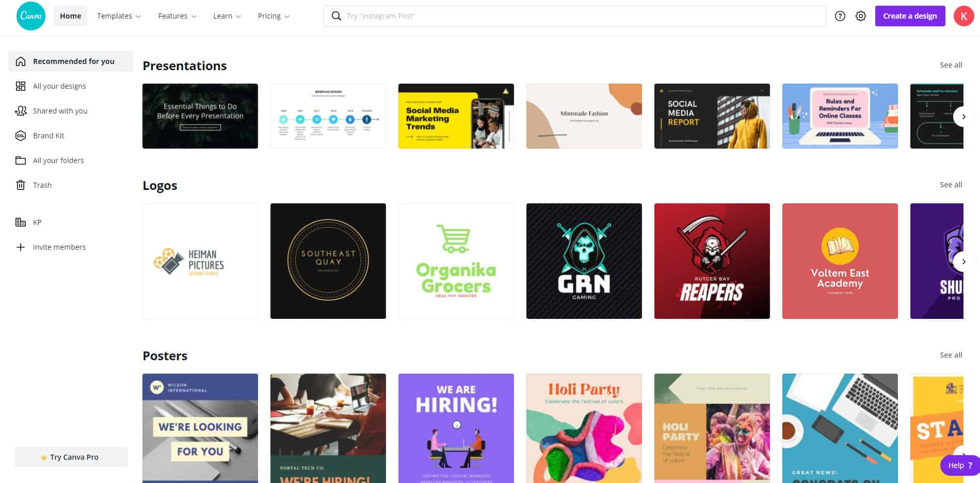Click the All your designs grid icon
Screen dimensions: 980x483
(x=21, y=86)
